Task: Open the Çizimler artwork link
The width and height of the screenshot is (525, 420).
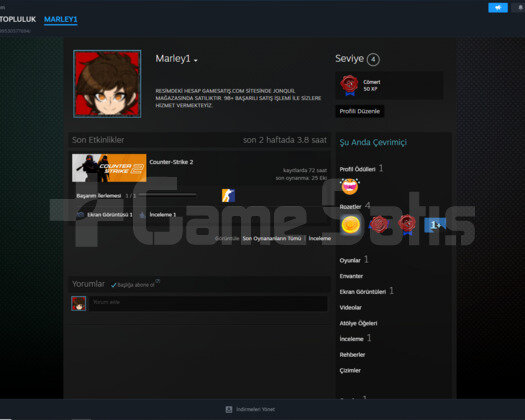Action: [x=350, y=370]
